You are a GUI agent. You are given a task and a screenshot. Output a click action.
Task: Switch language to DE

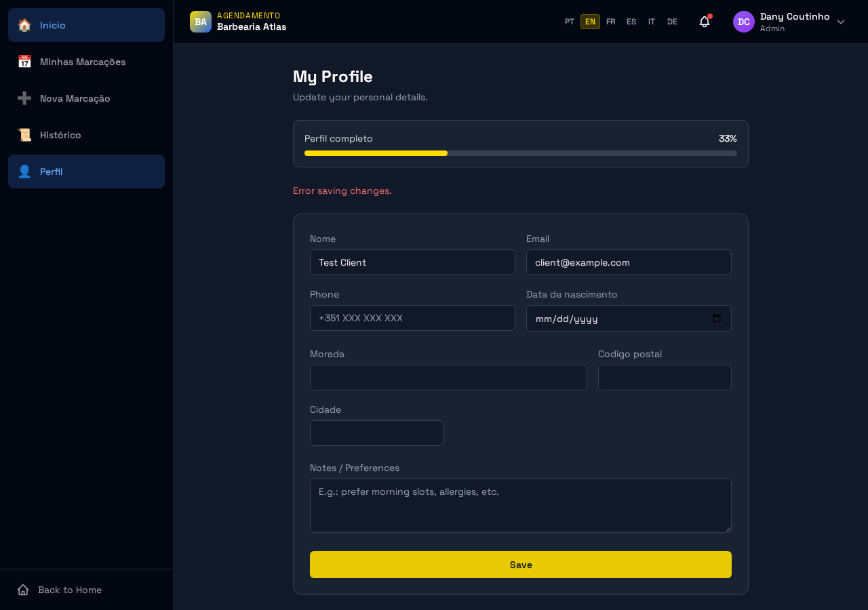click(x=672, y=22)
